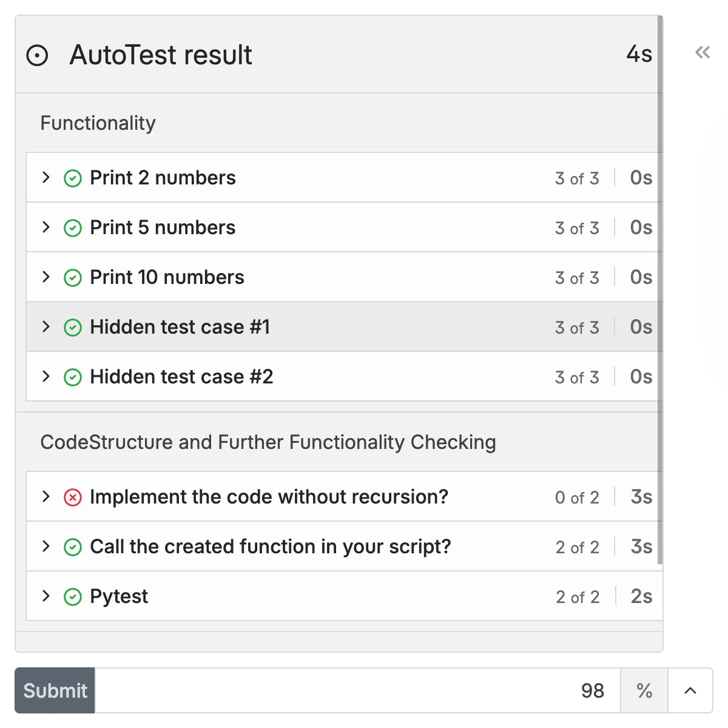Click green check icon for Call the created function
Viewport: 728px width, 728px height.
coord(73,547)
